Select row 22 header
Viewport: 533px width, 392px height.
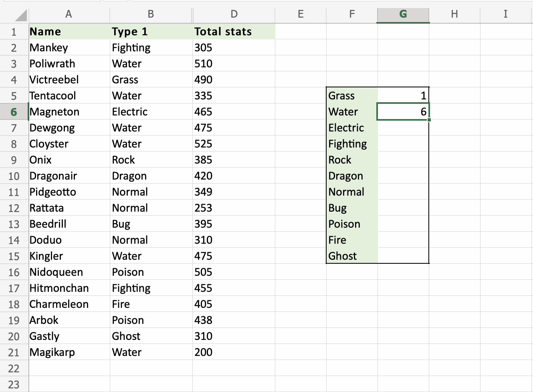[x=14, y=368]
